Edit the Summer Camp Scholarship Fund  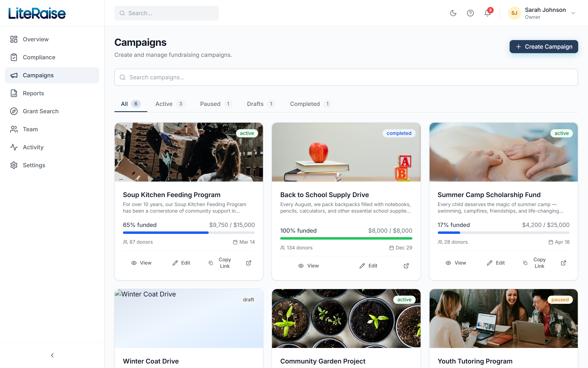(x=496, y=263)
